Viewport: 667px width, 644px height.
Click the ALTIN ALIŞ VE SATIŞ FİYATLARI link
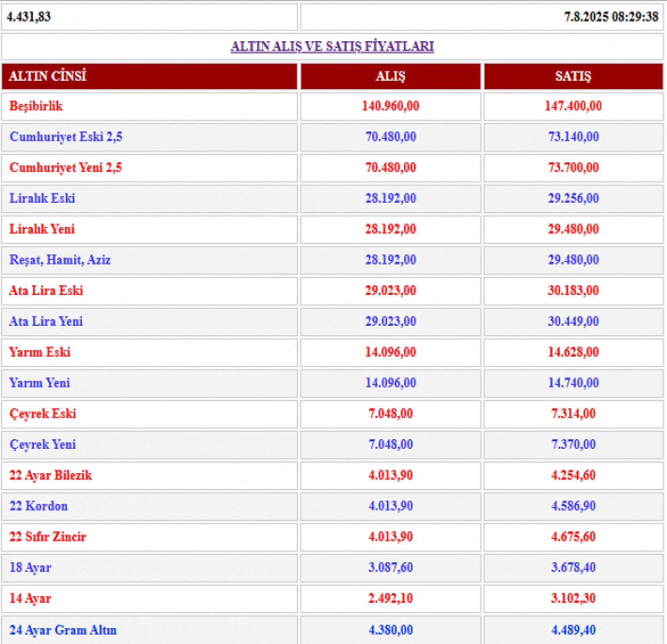pos(332,46)
